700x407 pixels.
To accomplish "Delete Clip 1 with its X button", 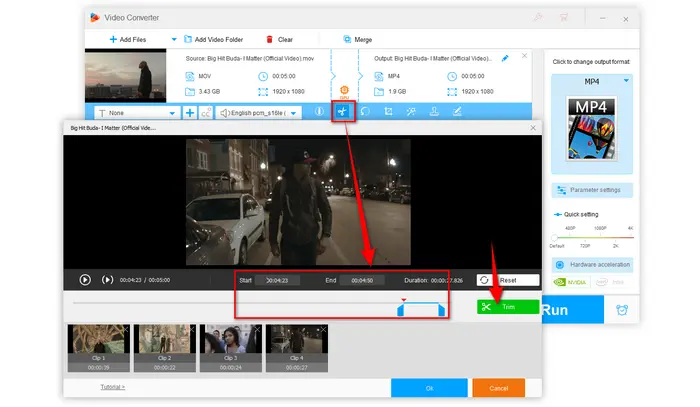I will click(x=126, y=329).
